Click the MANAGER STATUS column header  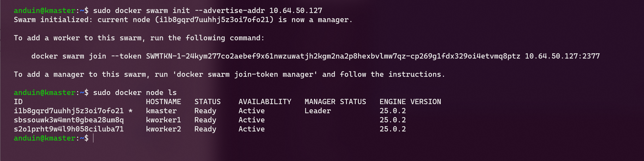[x=335, y=102]
